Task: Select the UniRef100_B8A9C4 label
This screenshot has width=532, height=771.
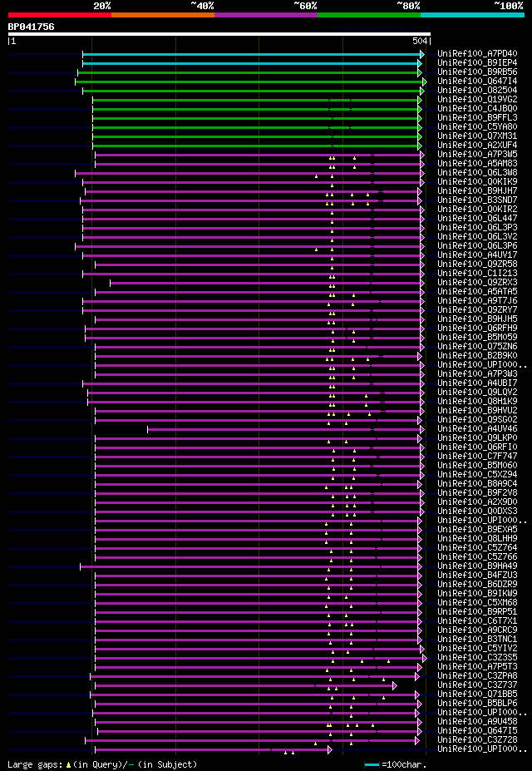Action: tap(477, 484)
